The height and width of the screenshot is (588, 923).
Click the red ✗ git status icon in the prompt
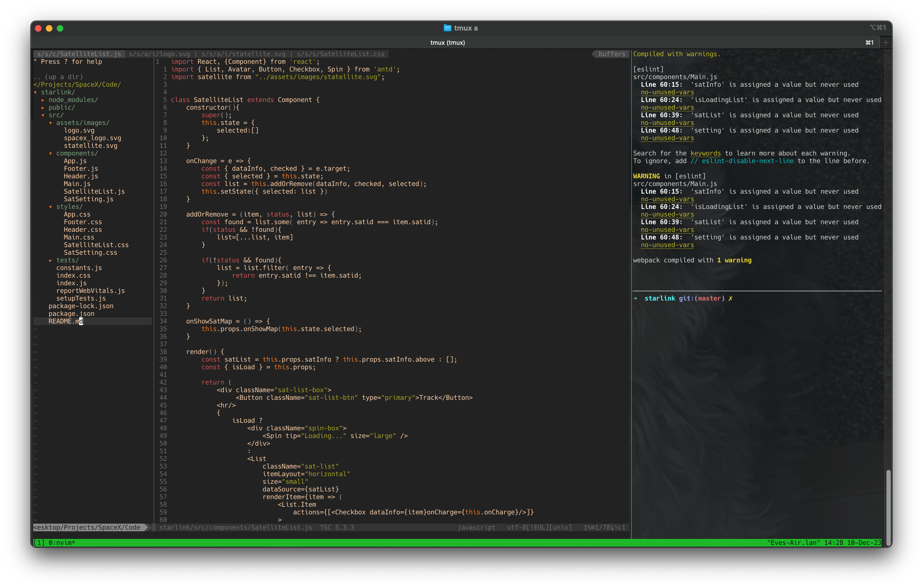pyautogui.click(x=731, y=298)
